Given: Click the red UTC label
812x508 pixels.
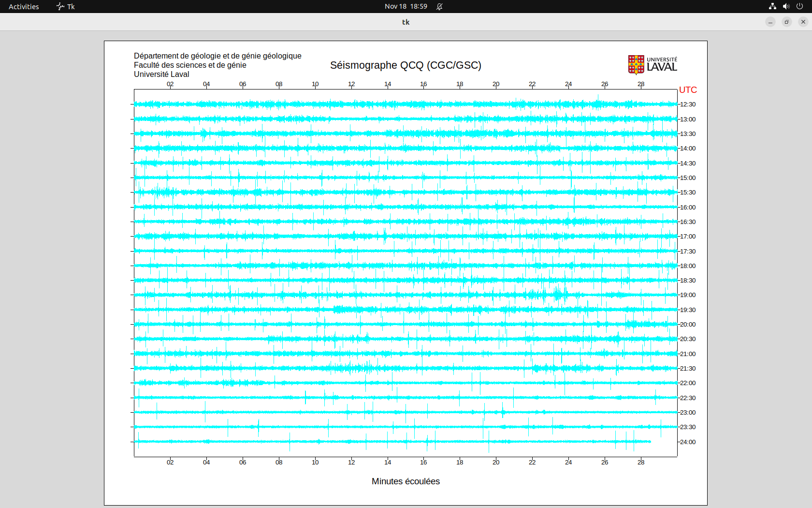Looking at the screenshot, I should (x=688, y=90).
